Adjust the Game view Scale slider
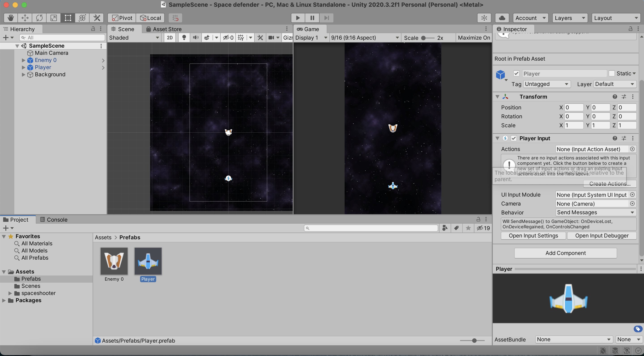 (427, 38)
